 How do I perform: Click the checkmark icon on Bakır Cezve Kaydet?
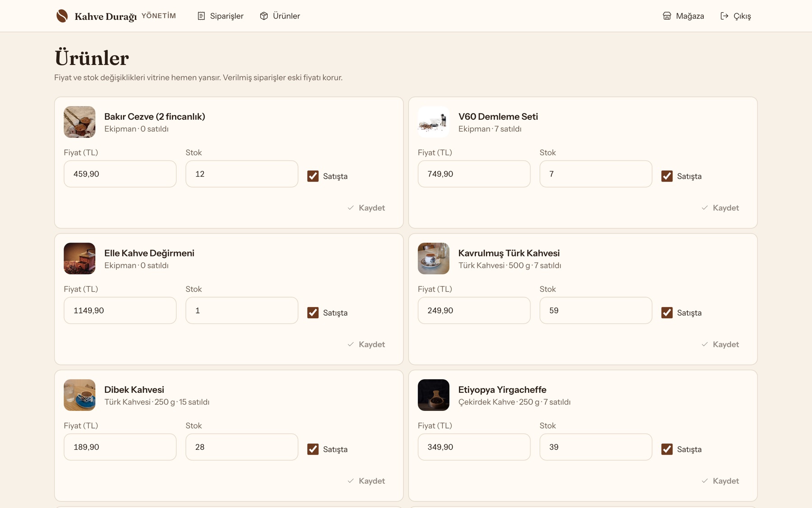pos(351,208)
